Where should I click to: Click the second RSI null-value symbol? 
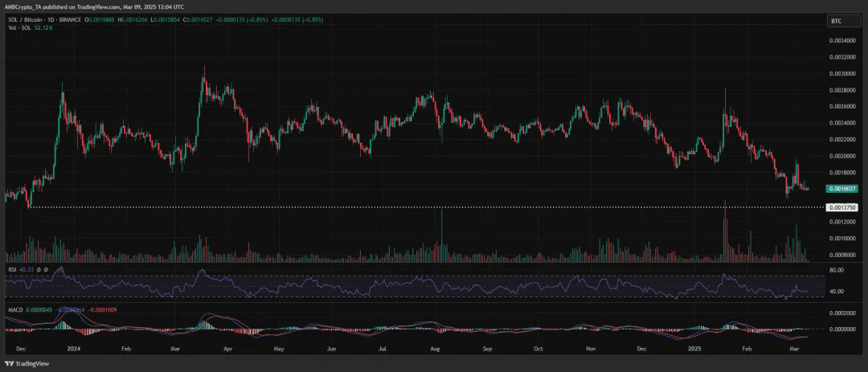47,269
